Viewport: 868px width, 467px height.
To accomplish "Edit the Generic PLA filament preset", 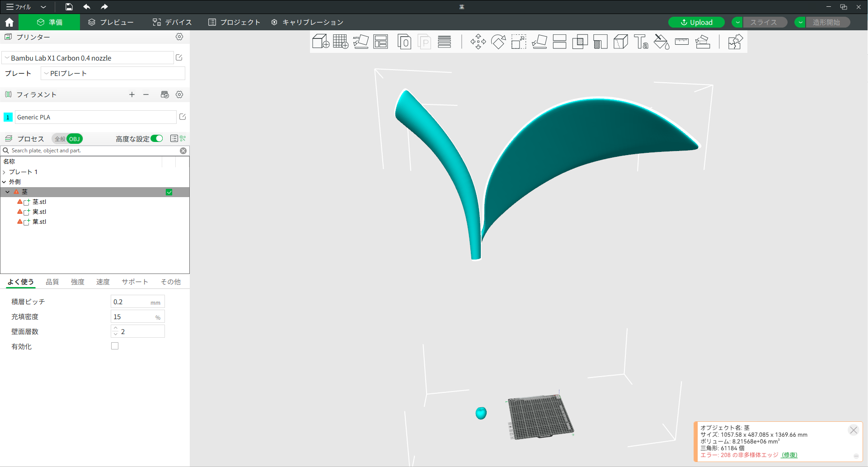I will coord(183,117).
